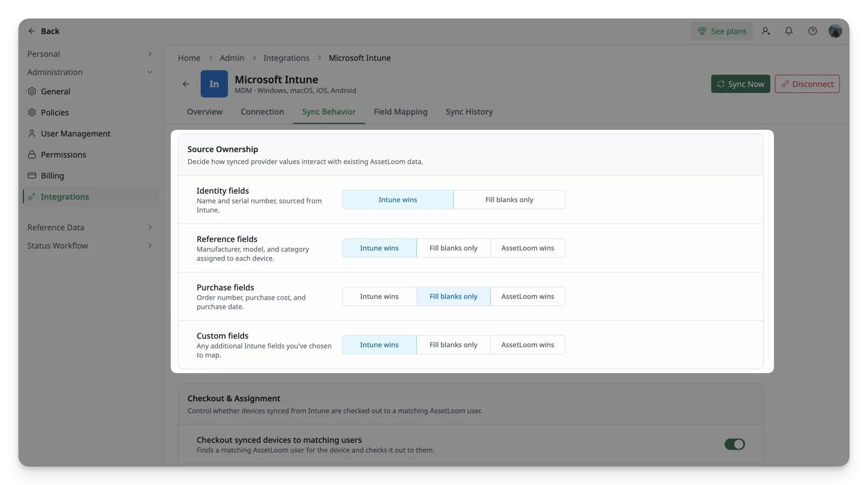Switch to the Connection tab
Viewport: 868px width, 485px height.
262,112
